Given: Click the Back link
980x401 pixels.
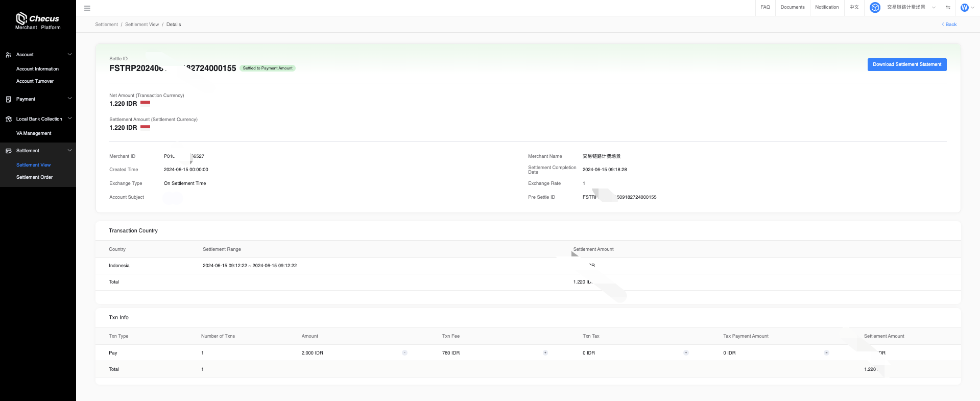Looking at the screenshot, I should coord(949,25).
